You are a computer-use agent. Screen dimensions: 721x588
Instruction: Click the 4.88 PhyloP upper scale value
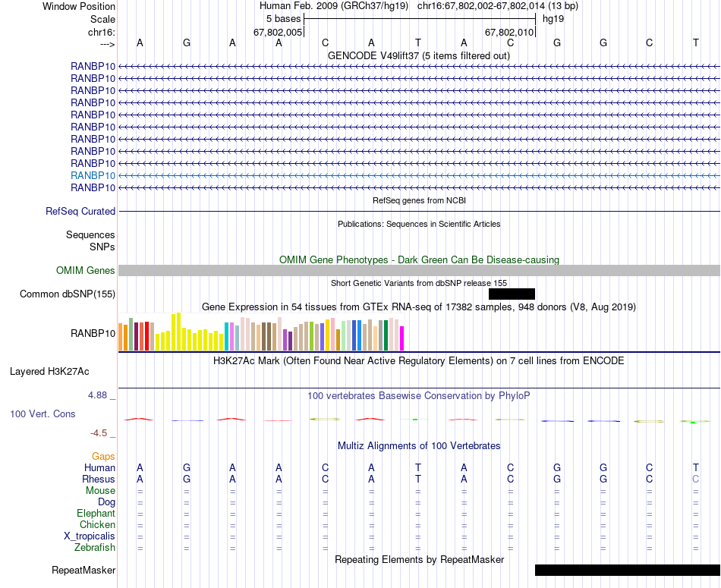(97, 395)
